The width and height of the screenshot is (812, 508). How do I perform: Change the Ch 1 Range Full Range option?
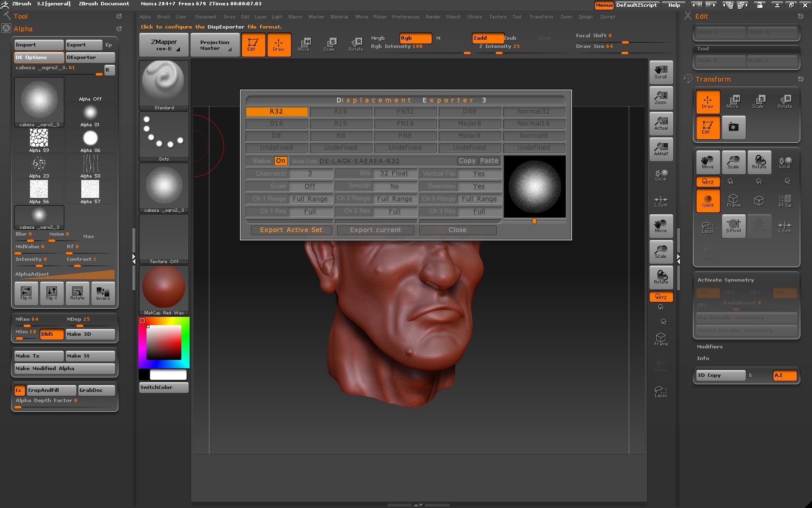(x=310, y=199)
